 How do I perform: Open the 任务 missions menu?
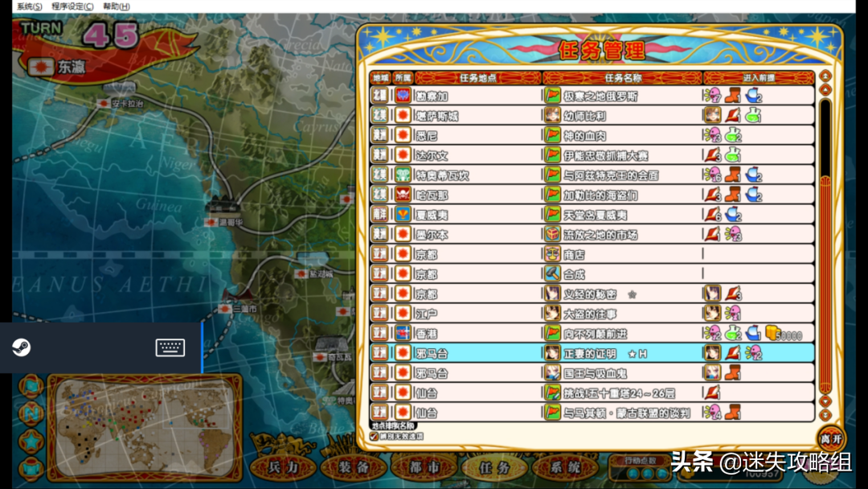495,466
